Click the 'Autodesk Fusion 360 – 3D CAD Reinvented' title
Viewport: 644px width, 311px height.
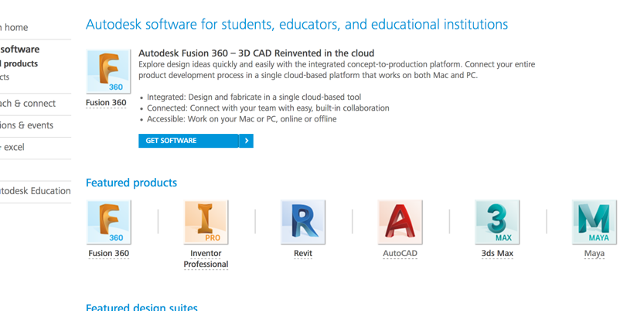pyautogui.click(x=257, y=53)
